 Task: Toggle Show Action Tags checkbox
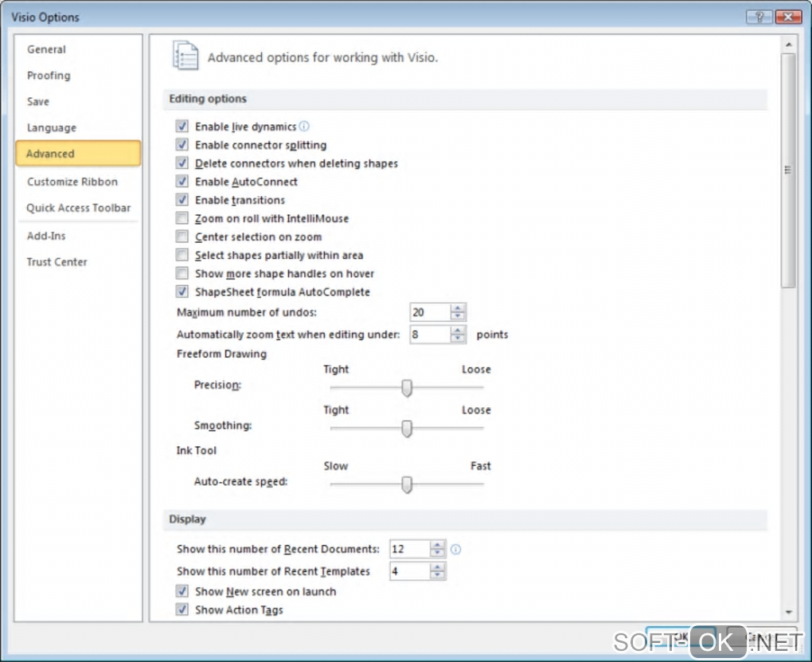[x=182, y=609]
